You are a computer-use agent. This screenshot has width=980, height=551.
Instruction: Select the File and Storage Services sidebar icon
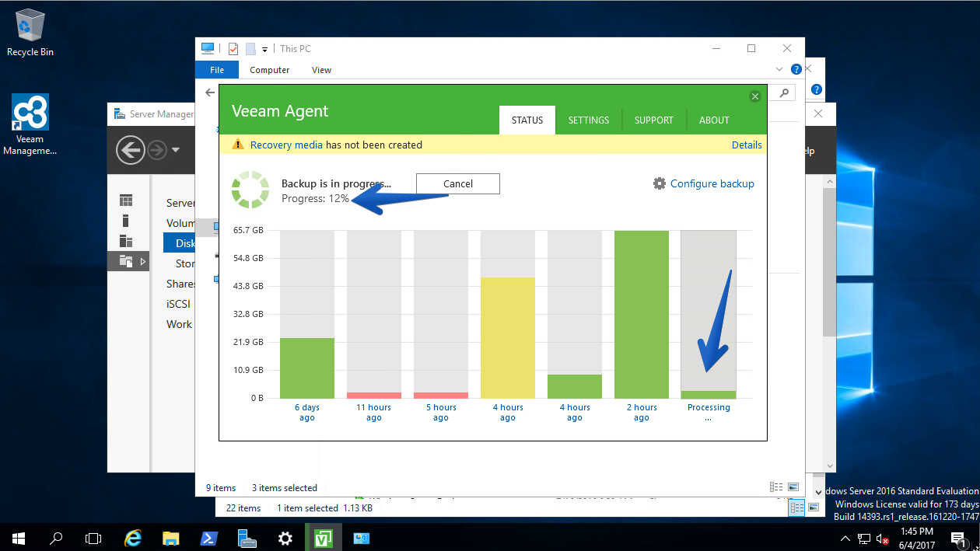coord(125,261)
